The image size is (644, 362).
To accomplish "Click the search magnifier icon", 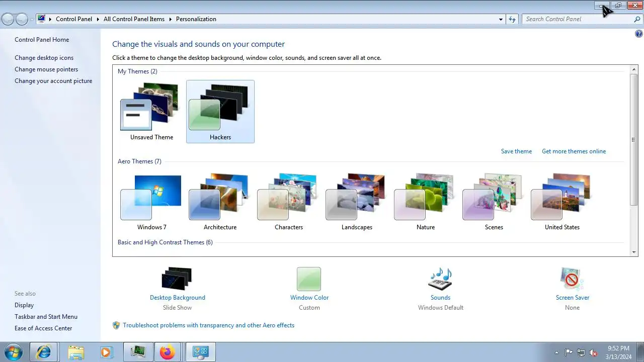I will point(637,19).
